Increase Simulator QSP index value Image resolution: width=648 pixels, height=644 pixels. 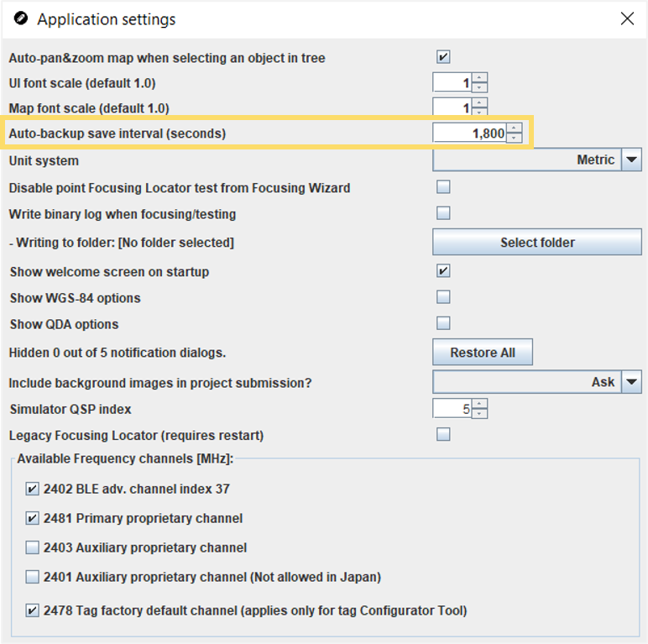(x=479, y=403)
